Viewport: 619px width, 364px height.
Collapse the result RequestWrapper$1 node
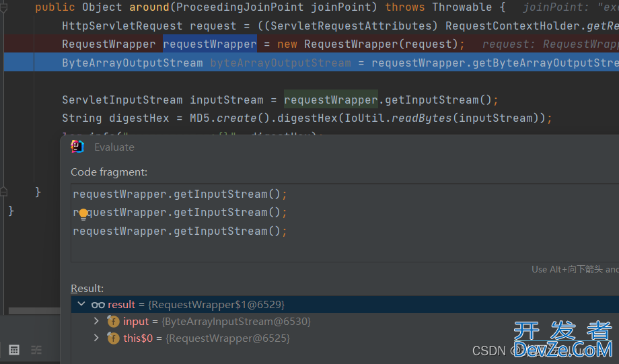(81, 304)
